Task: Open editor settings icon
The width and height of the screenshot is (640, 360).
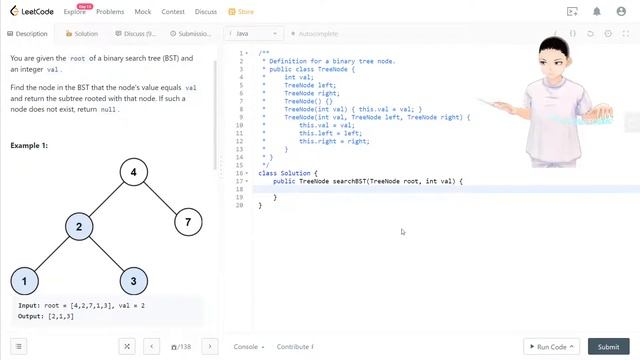Action: pos(608,33)
